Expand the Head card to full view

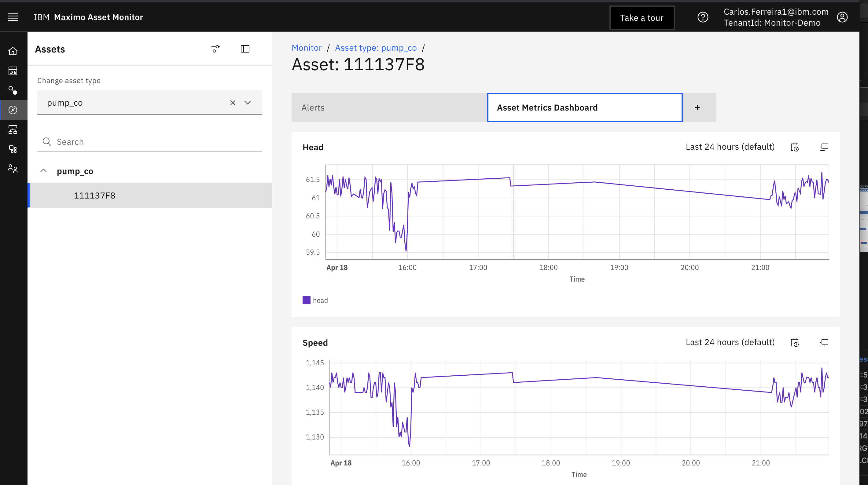coord(824,147)
